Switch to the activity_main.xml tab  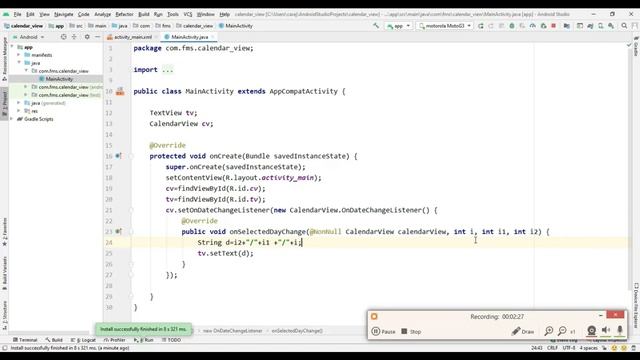[x=132, y=37]
